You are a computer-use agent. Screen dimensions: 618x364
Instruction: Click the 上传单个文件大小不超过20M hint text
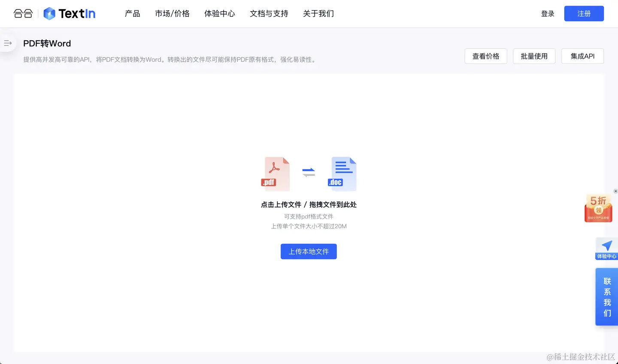click(309, 226)
